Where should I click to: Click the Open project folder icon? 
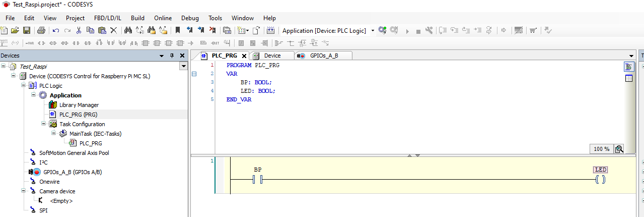tap(15, 31)
